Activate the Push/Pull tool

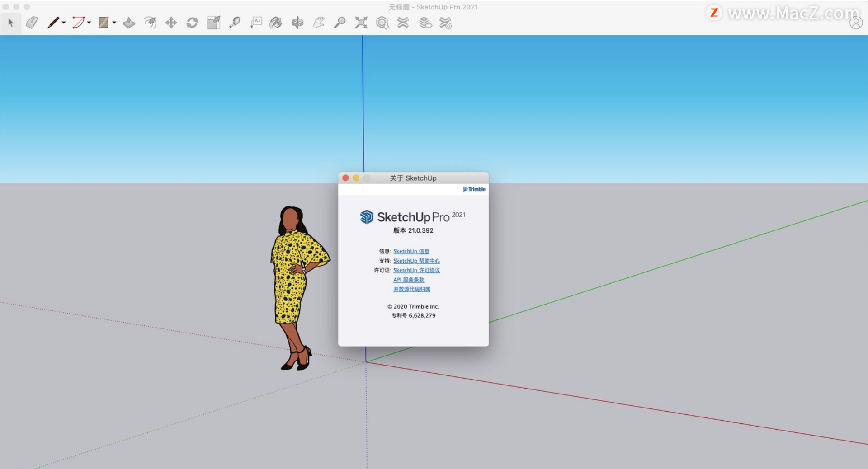[x=129, y=23]
